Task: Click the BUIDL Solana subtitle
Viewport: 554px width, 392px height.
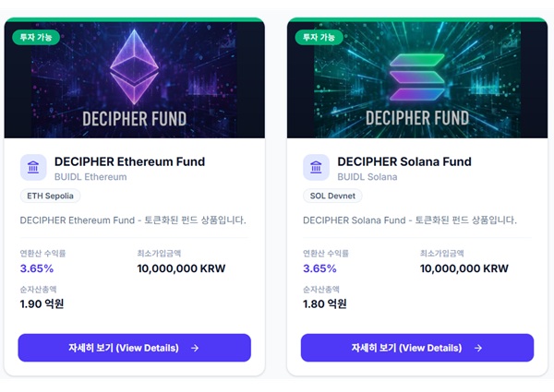Action: [x=367, y=176]
